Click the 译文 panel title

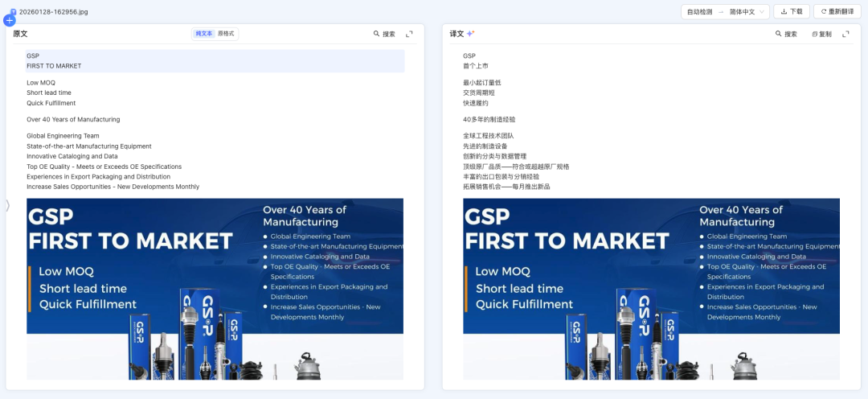[457, 34]
